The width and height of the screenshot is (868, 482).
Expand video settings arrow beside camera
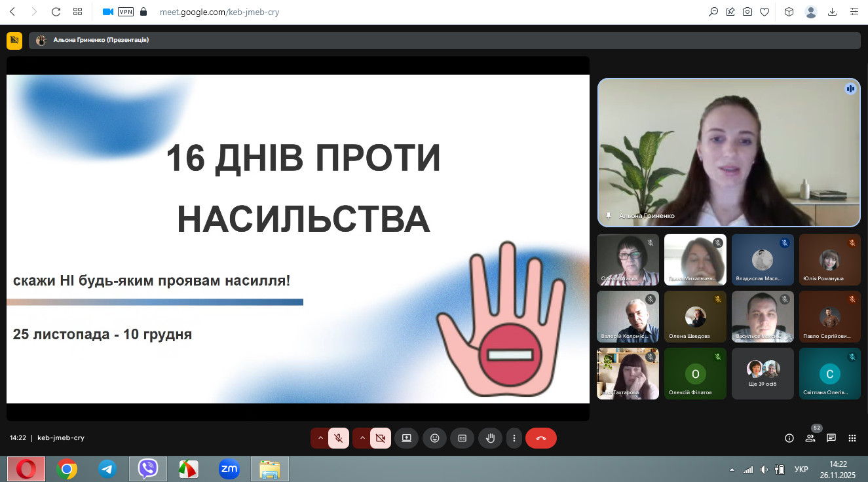tap(362, 438)
